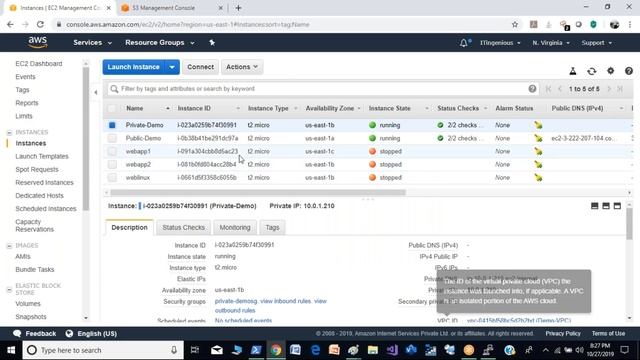Screen dimensions: 640x360
Task: Open Task View on taskbar
Action: [195, 350]
